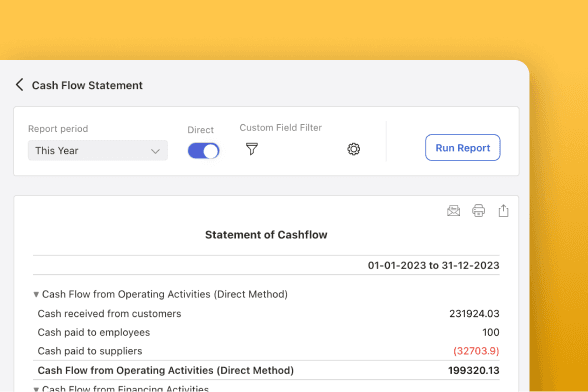Click the 199320.13 operating activities total
This screenshot has height=392, width=588.
click(474, 371)
